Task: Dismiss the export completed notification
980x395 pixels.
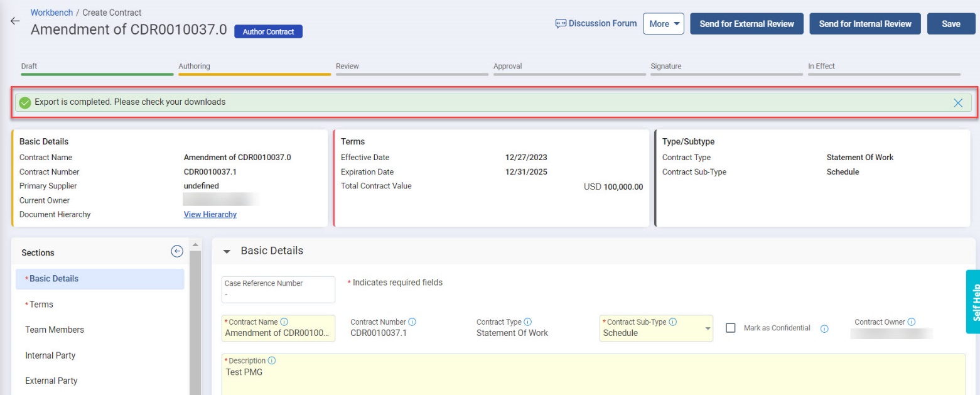Action: point(957,103)
